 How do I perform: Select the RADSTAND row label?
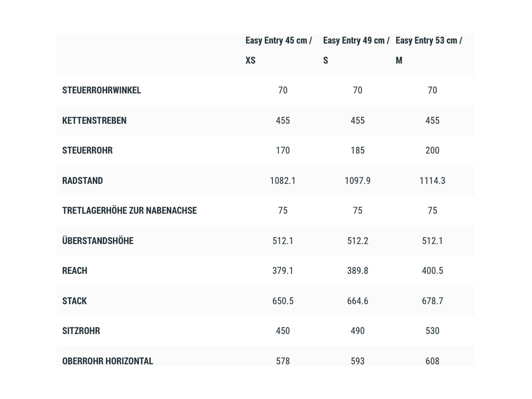click(x=82, y=181)
